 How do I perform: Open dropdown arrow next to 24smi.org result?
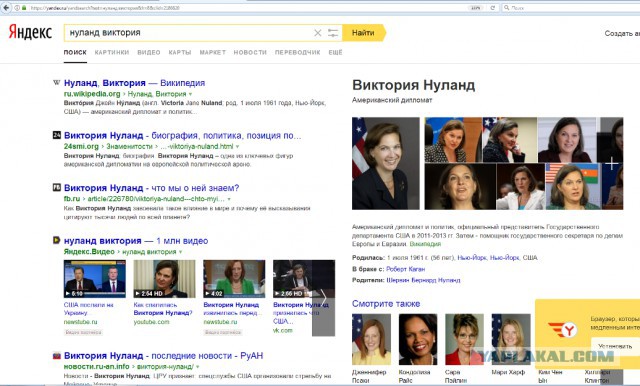click(x=238, y=146)
